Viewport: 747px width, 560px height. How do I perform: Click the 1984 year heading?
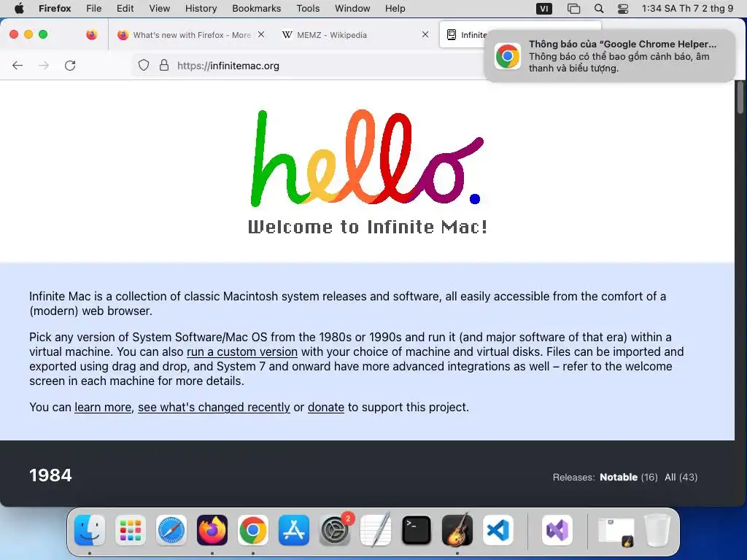(x=50, y=475)
